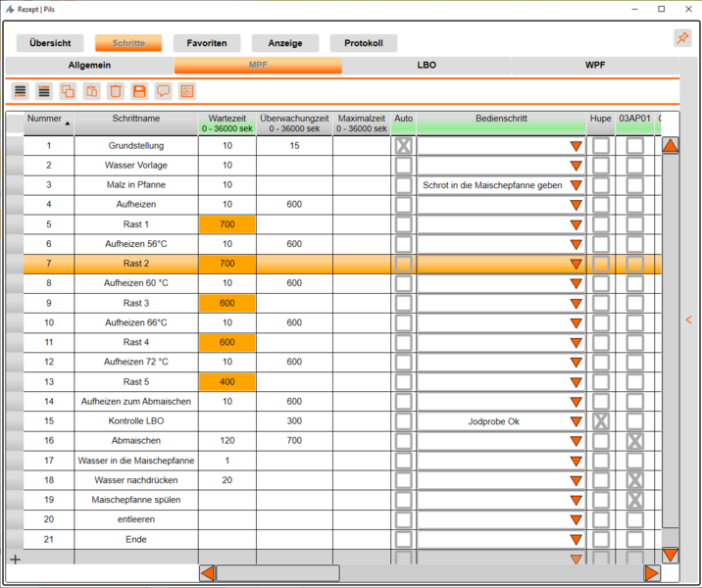Click the paste clipboard icon
The height and width of the screenshot is (588, 702).
pyautogui.click(x=92, y=91)
